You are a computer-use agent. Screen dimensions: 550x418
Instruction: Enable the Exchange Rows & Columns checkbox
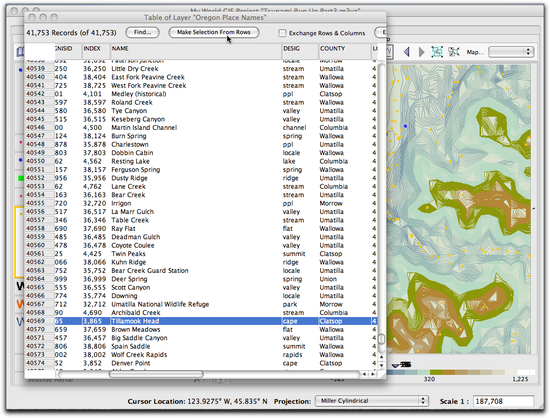tap(282, 33)
